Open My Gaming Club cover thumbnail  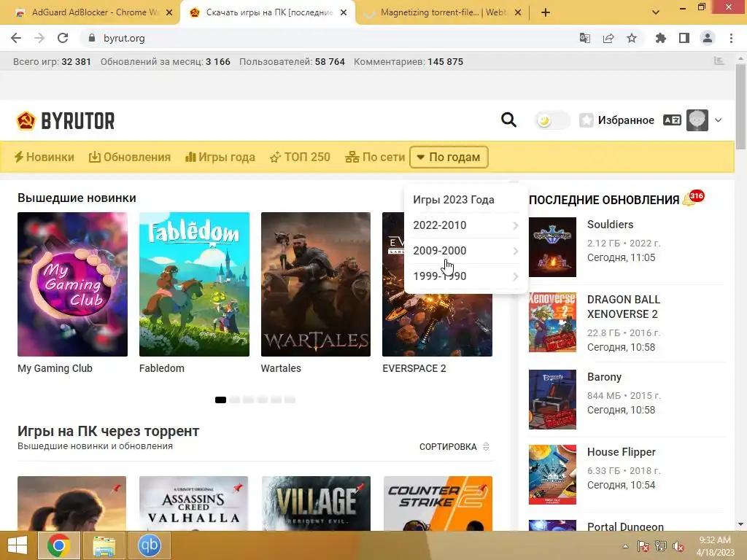(72, 284)
